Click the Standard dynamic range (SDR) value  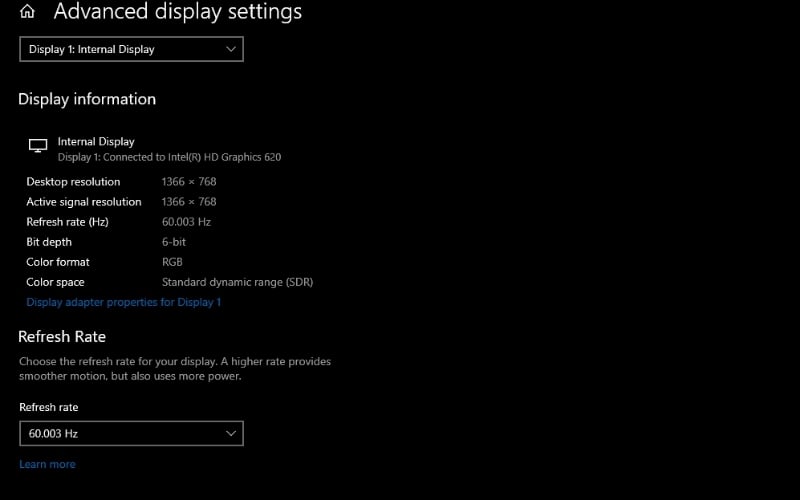tap(237, 282)
